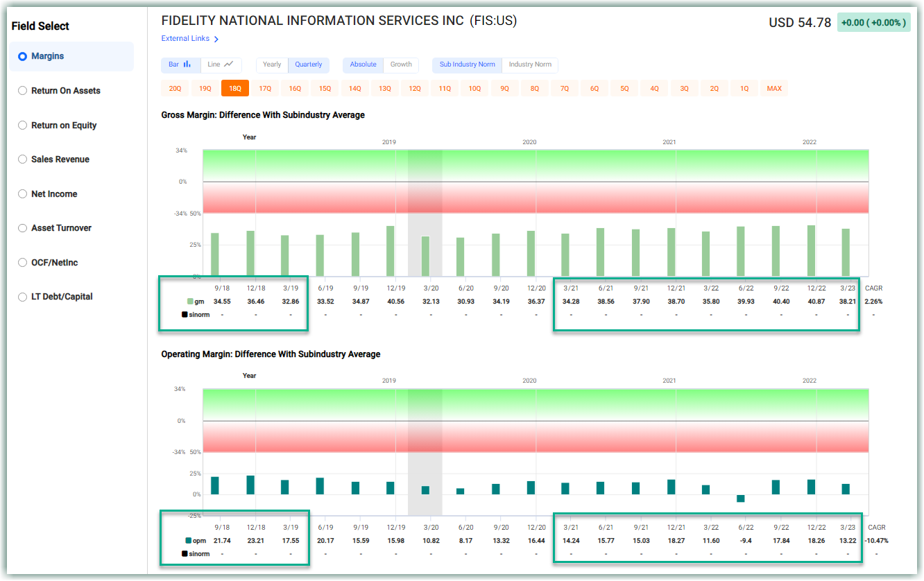The width and height of the screenshot is (924, 581).
Task: Select the MAX period button
Action: click(774, 89)
